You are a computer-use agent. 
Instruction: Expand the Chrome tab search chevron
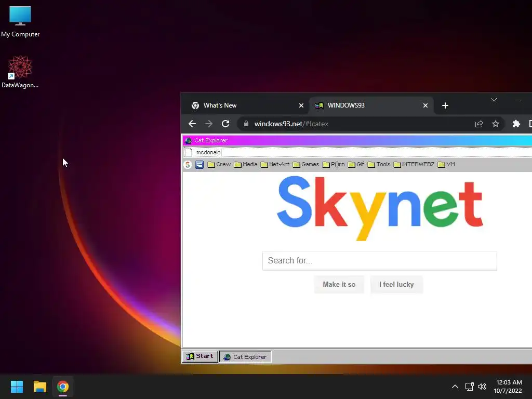(494, 100)
